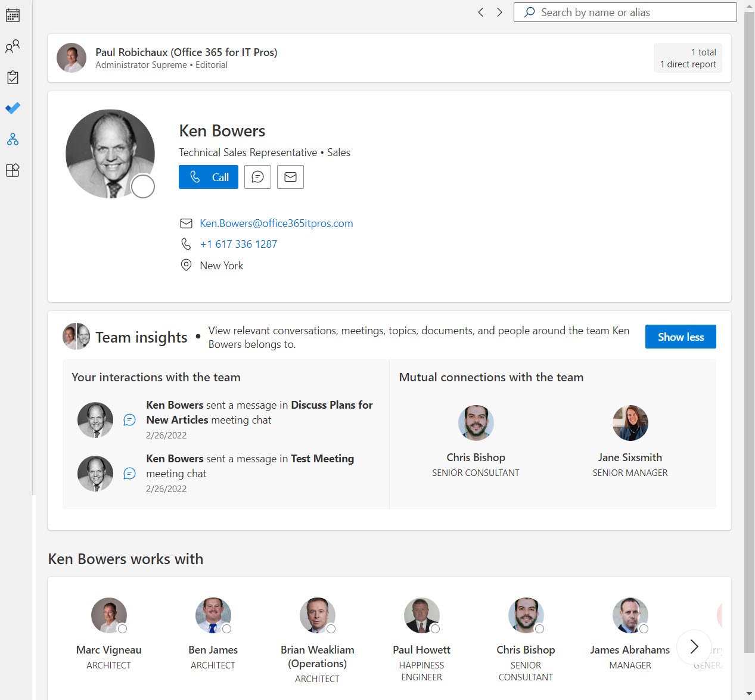Click the location pin icon beside New York
755x700 pixels.
pos(186,265)
